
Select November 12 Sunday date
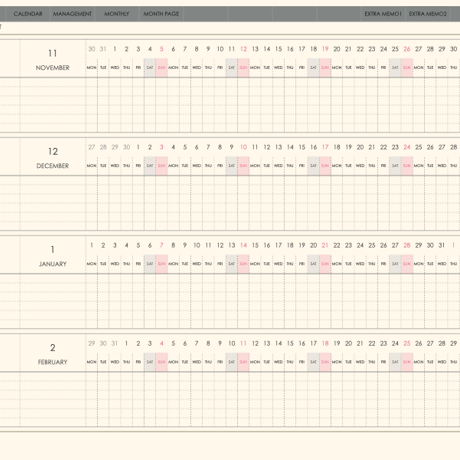click(244, 49)
